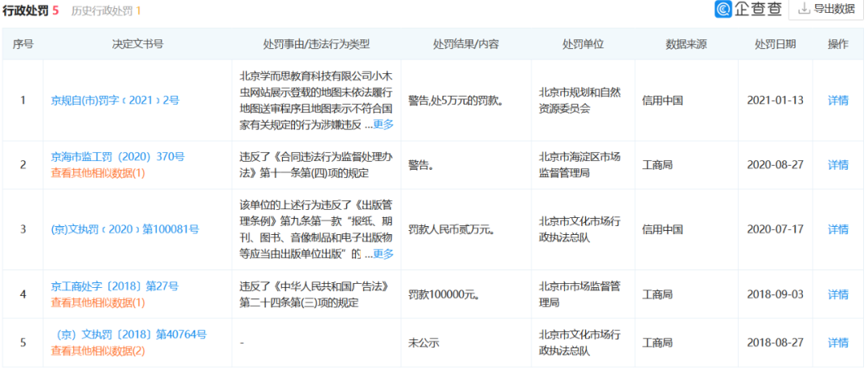View similar data (2) under 第40764号 row
The image size is (868, 370).
coord(97,351)
